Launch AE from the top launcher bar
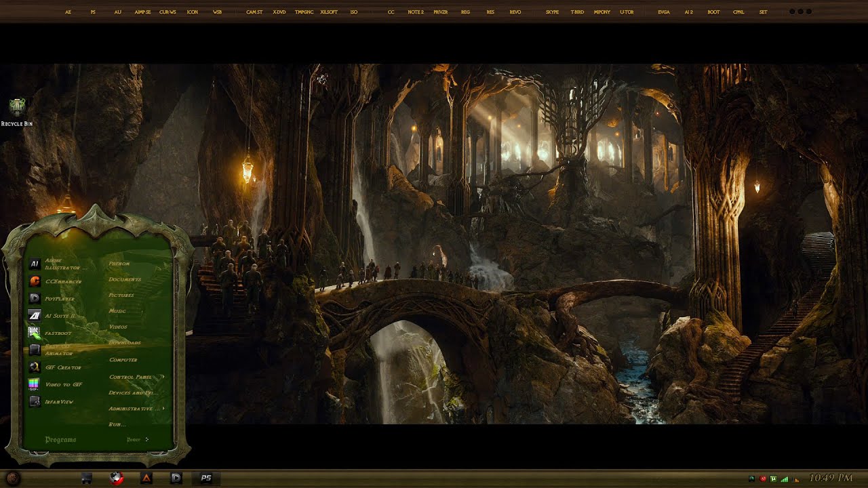868x488 pixels. pyautogui.click(x=68, y=12)
